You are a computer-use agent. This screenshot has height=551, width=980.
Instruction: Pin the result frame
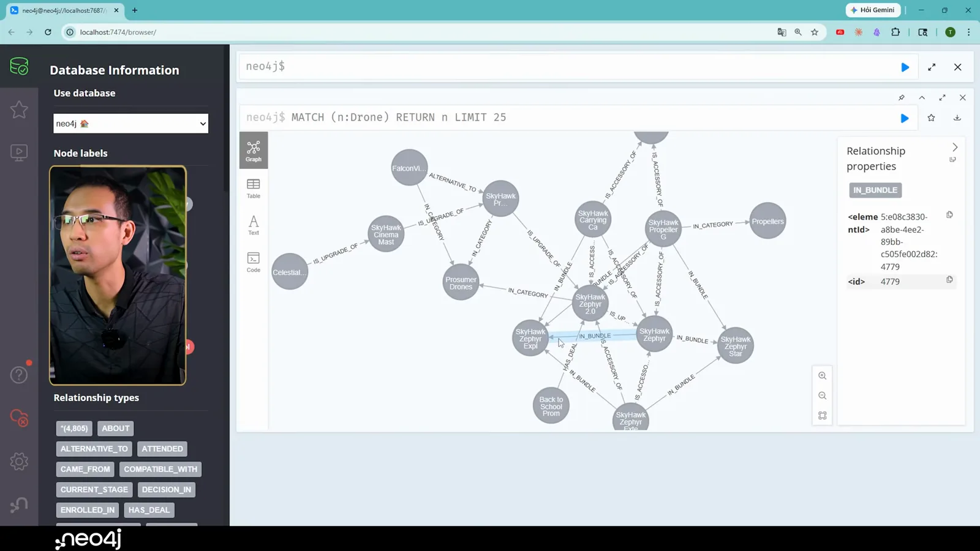(902, 98)
